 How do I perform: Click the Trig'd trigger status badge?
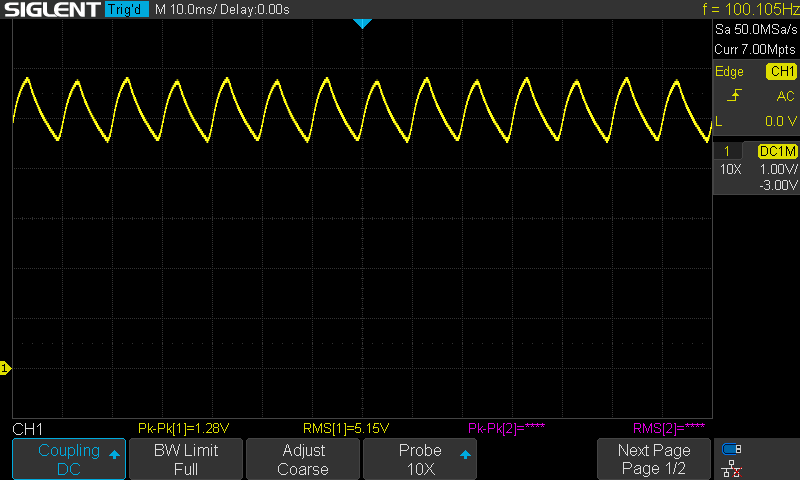tap(127, 9)
